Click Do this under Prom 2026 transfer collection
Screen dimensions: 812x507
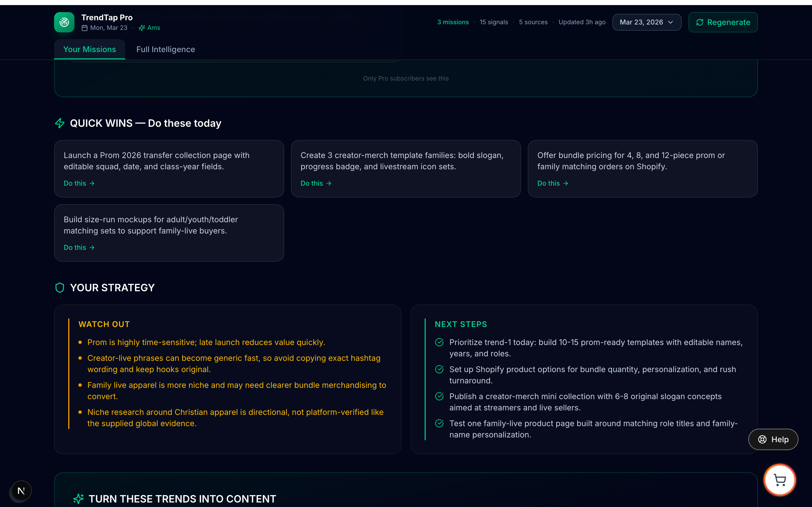79,183
